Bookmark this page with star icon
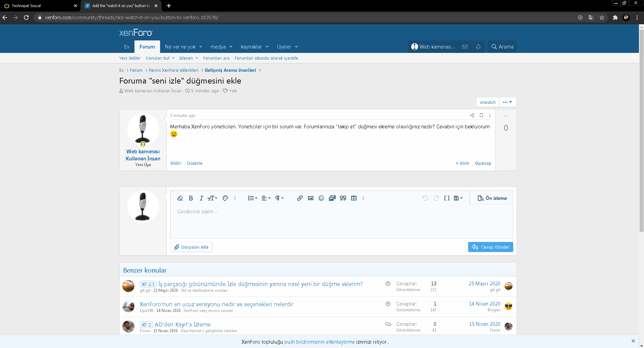Viewport: 644px width, 348px height. point(602,18)
